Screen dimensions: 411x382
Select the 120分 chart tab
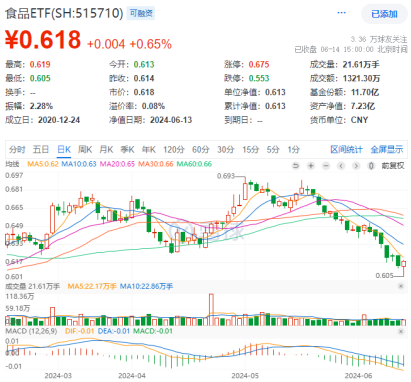point(174,149)
